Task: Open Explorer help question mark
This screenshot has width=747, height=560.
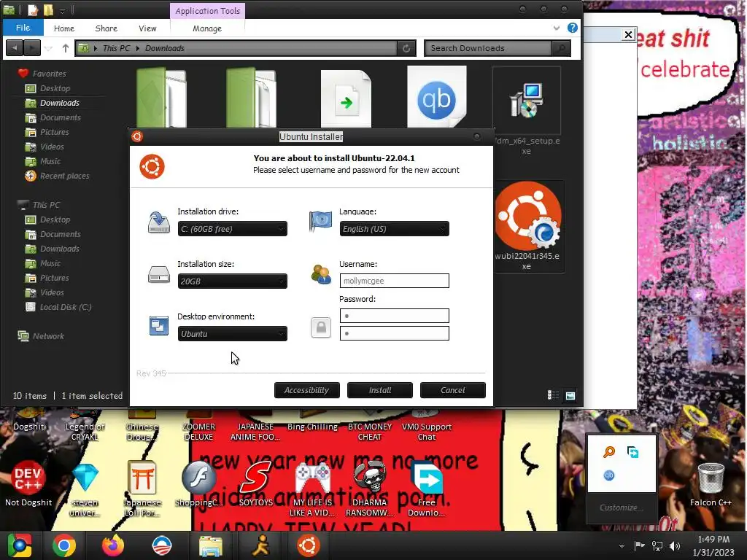Action: tap(572, 28)
